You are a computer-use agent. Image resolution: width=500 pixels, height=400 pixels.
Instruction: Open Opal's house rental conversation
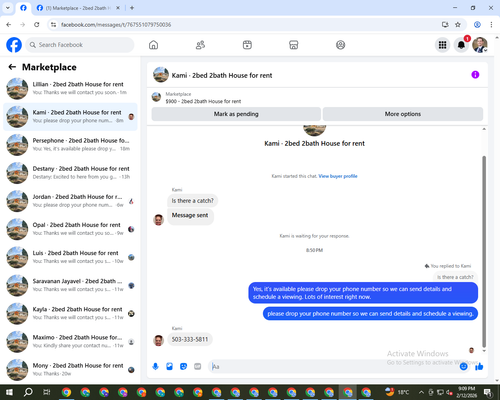pyautogui.click(x=70, y=229)
